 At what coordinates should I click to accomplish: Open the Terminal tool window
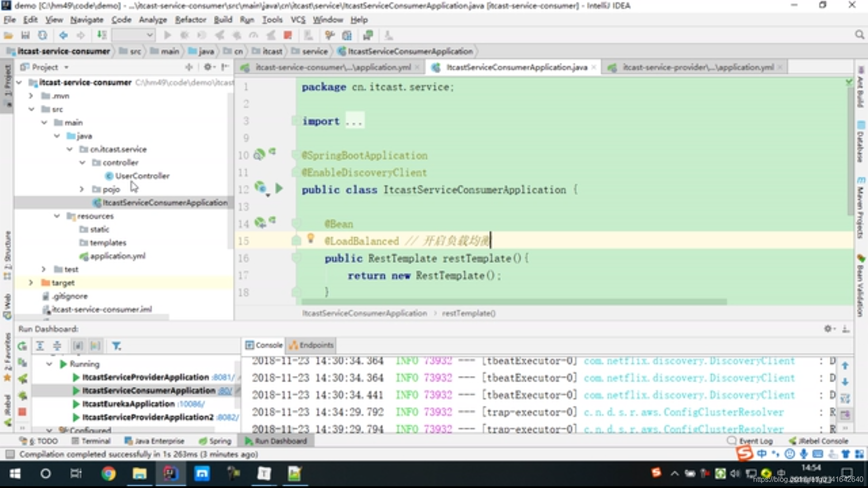91,441
